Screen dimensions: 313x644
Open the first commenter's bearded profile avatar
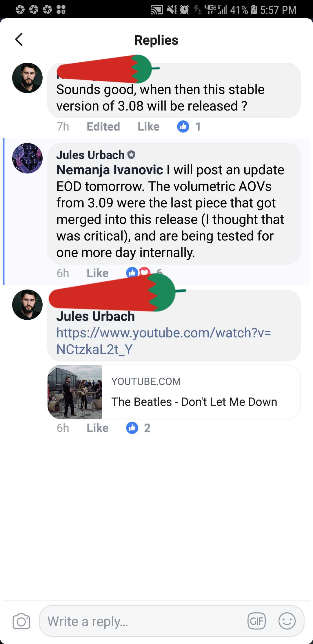click(28, 78)
